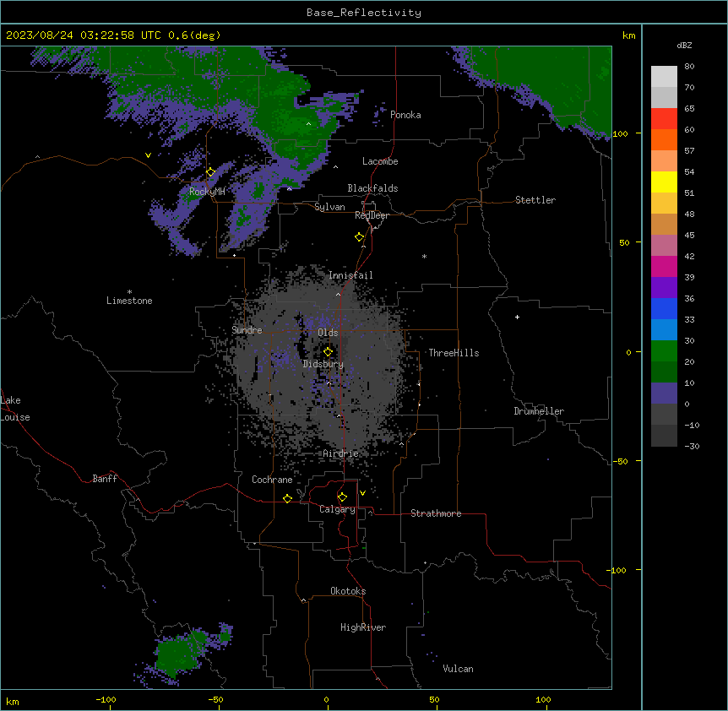Click the yellow radar site marker near Olds
Image resolution: width=728 pixels, height=711 pixels.
tap(328, 352)
